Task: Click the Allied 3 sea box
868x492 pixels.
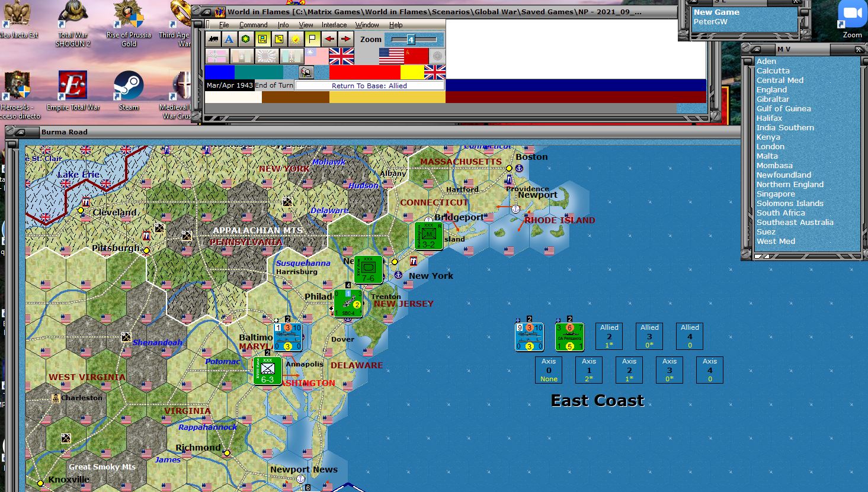Action: coord(649,336)
